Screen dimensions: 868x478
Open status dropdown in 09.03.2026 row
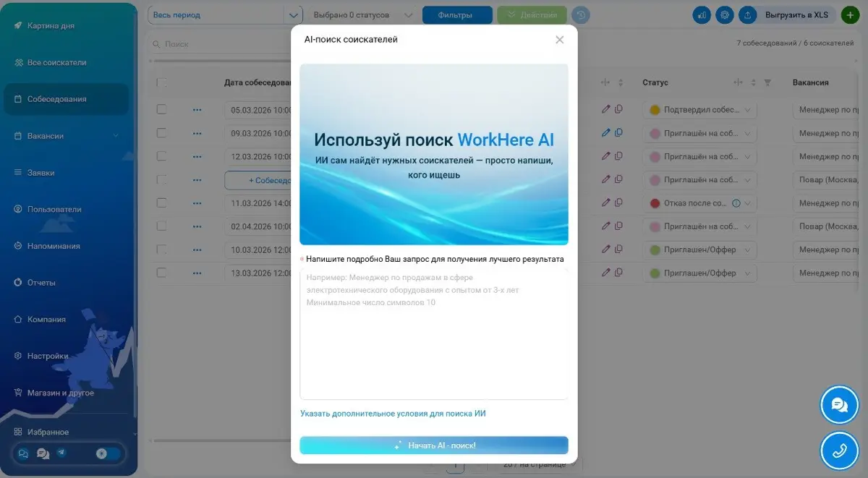click(699, 133)
